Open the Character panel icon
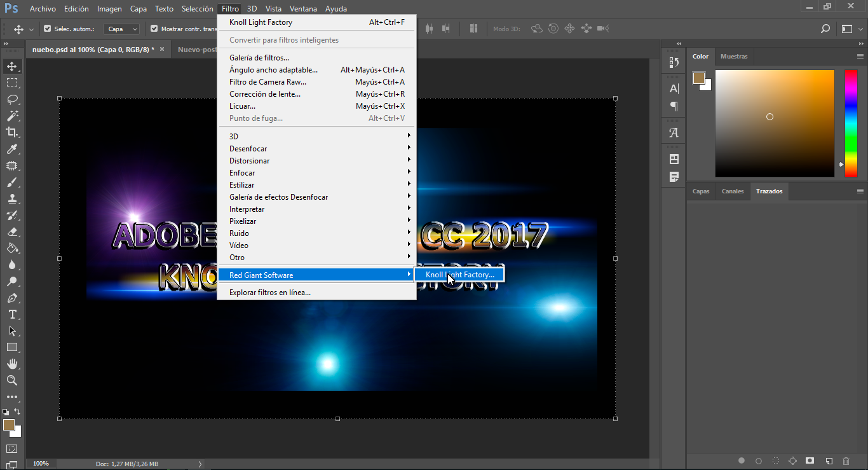The image size is (868, 470). click(674, 89)
